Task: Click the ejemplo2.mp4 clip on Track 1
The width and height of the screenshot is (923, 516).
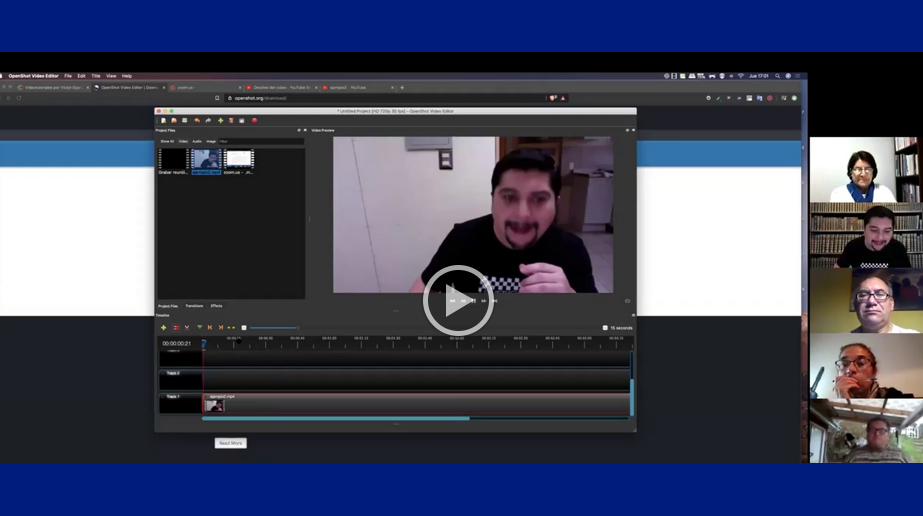Action: [417, 404]
